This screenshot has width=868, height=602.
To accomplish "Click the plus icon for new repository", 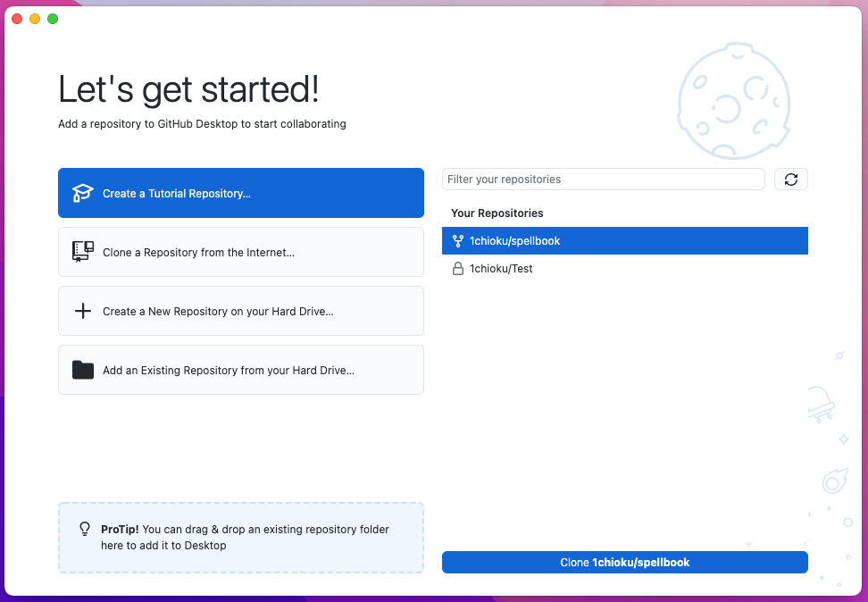I will [83, 311].
